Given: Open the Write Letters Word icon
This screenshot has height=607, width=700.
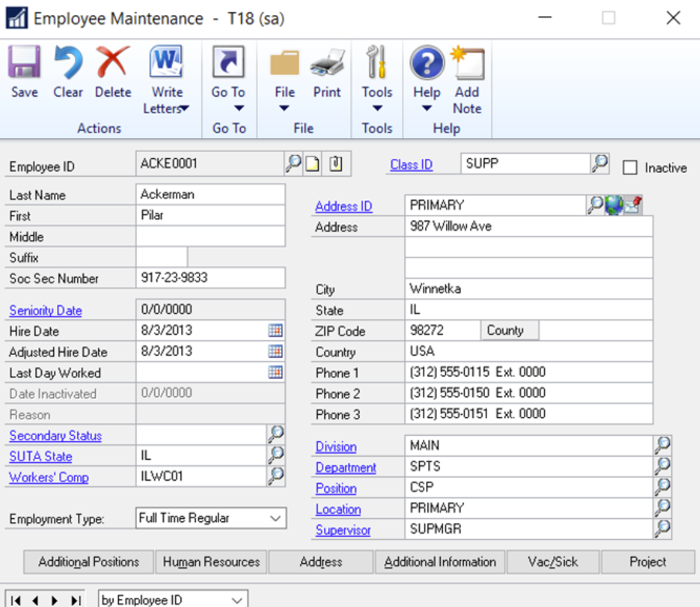Looking at the screenshot, I should [167, 62].
